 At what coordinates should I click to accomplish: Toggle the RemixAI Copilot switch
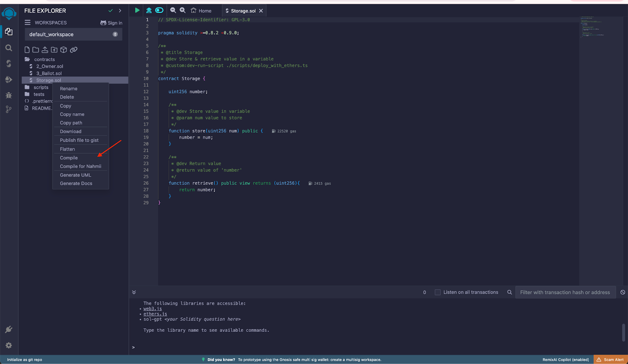tap(159, 10)
